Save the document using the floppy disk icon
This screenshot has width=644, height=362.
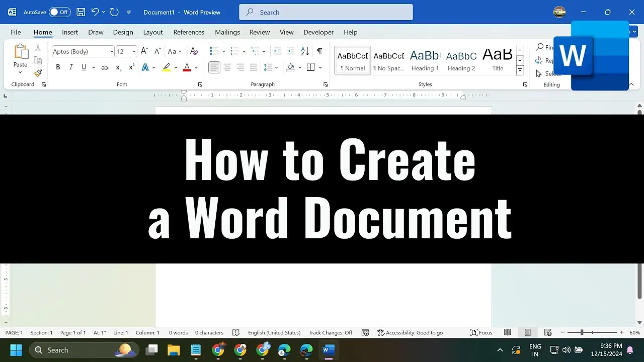[80, 12]
